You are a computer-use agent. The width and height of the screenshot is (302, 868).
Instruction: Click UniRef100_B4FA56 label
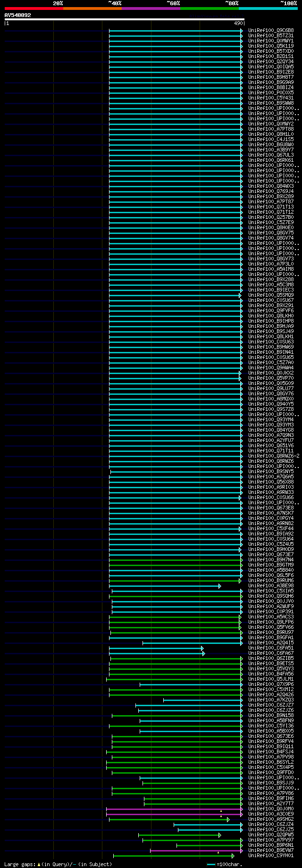tap(271, 674)
